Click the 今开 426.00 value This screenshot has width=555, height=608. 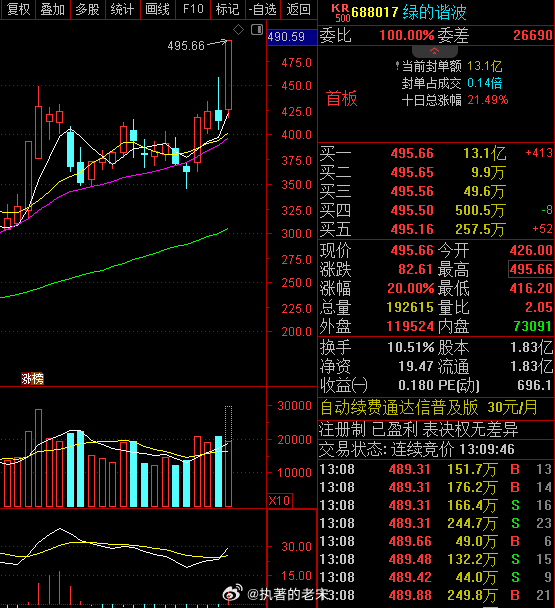[x=531, y=250]
